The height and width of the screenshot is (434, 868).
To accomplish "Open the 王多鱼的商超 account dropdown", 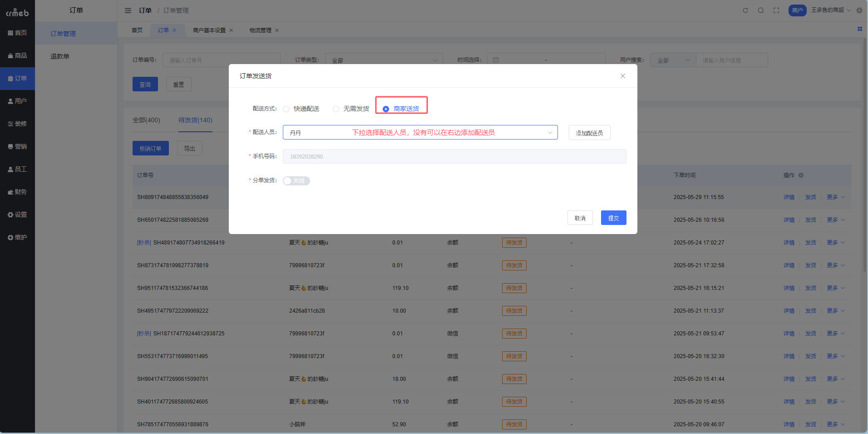I will pos(831,10).
